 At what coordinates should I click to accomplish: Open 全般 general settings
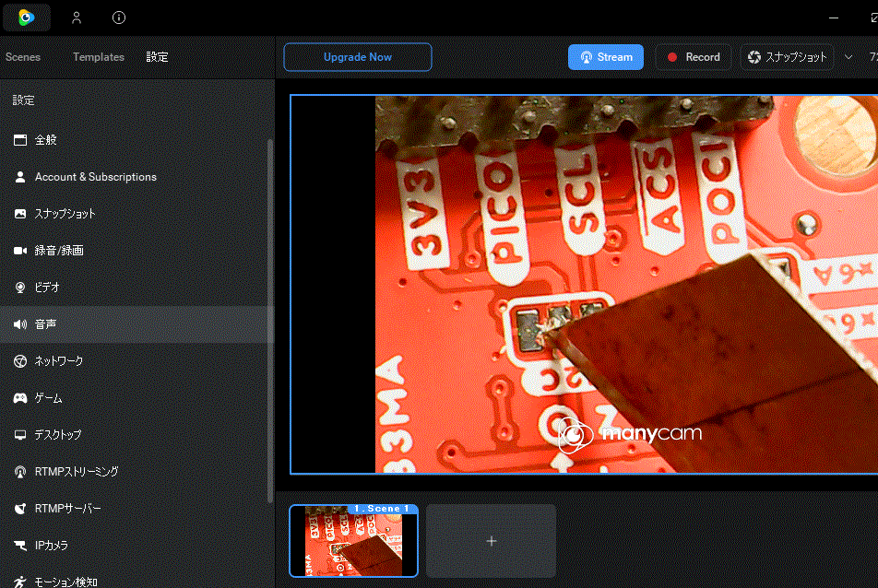pos(46,140)
